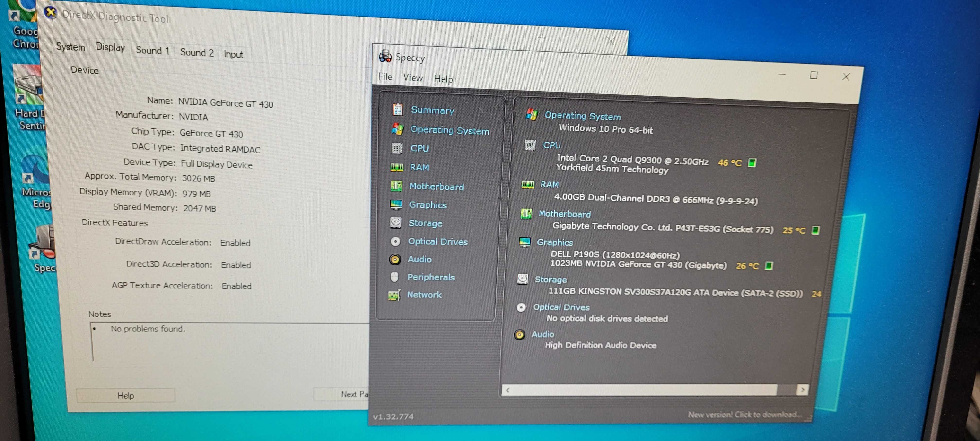980x441 pixels.
Task: Click the green motherboard temperature indicator at 25 °C
Action: pos(815,230)
